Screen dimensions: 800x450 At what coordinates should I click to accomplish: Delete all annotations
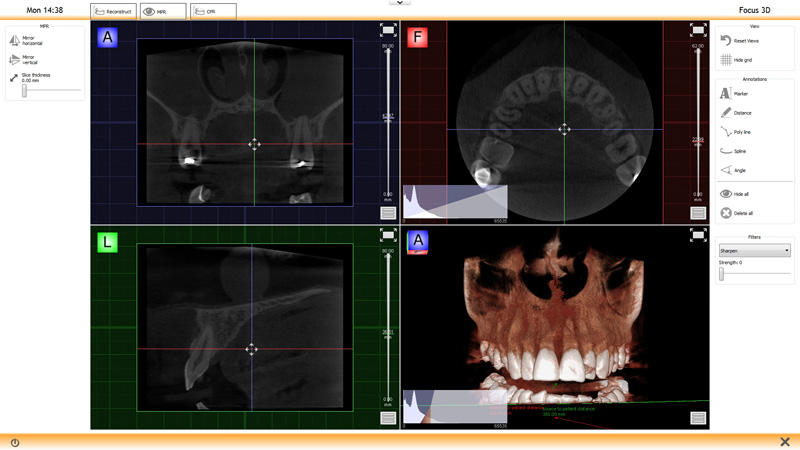[x=726, y=213]
